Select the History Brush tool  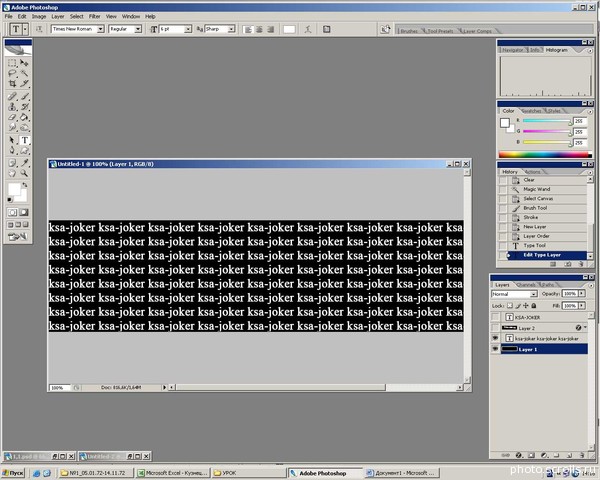coord(24,107)
